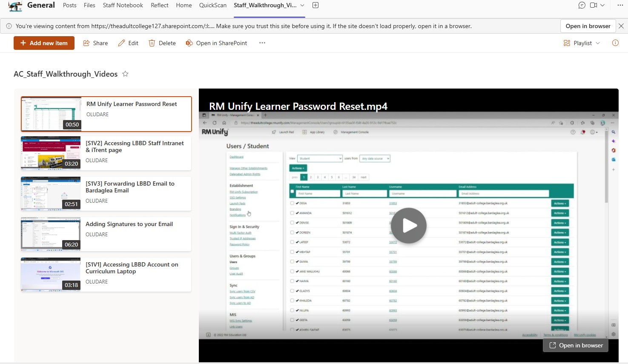
Task: Click Open in browser below the video
Action: (576, 345)
